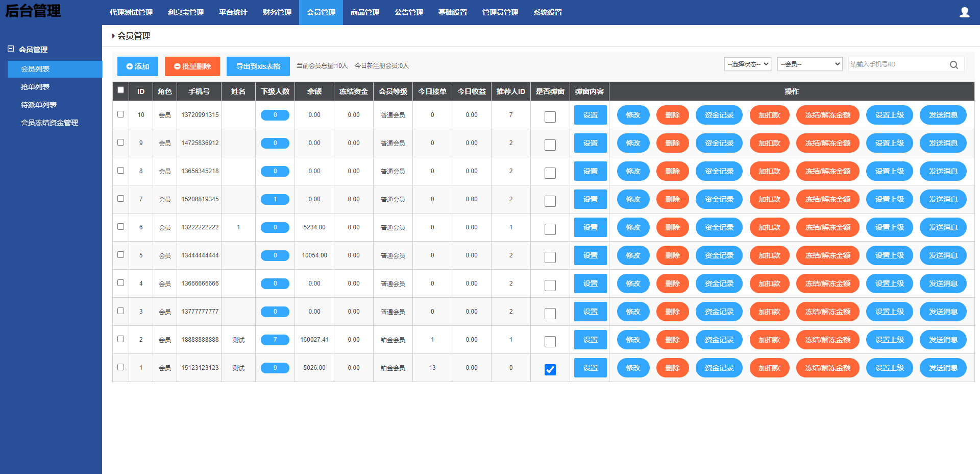Click the 添加 button with plus icon

coord(137,66)
